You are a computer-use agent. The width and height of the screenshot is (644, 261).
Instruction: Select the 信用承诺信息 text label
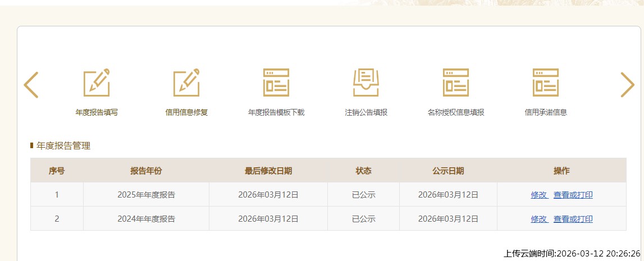point(546,112)
